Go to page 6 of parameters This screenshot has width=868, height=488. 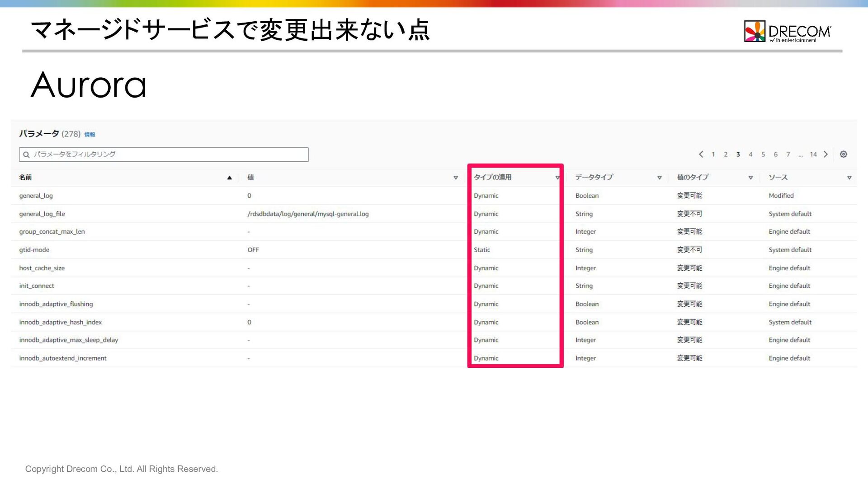click(x=776, y=155)
